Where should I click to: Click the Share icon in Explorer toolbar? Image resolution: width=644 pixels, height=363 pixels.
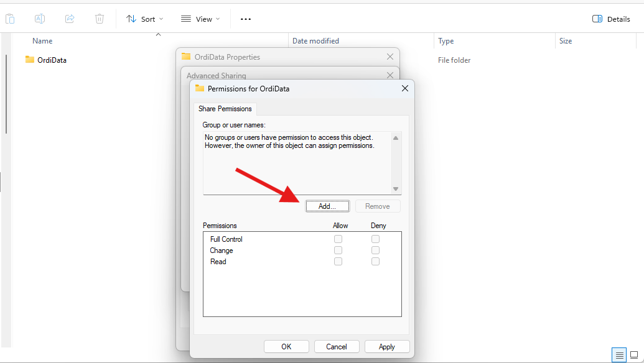point(70,19)
